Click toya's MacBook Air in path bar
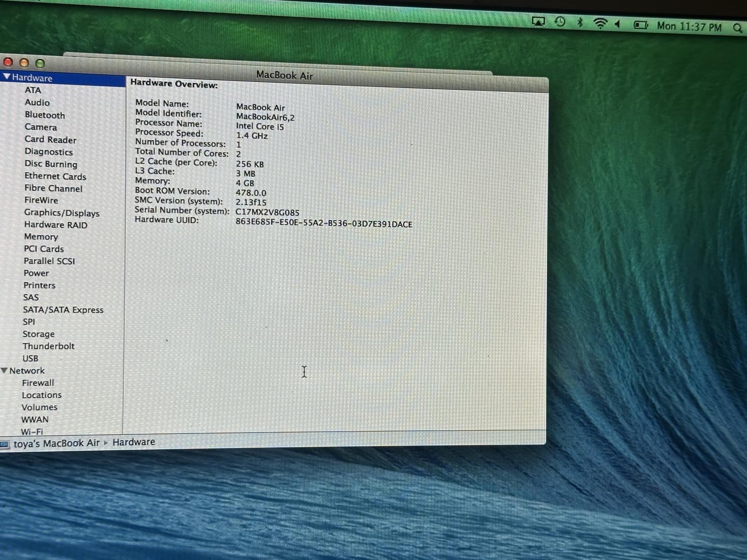The width and height of the screenshot is (747, 560). tap(57, 443)
